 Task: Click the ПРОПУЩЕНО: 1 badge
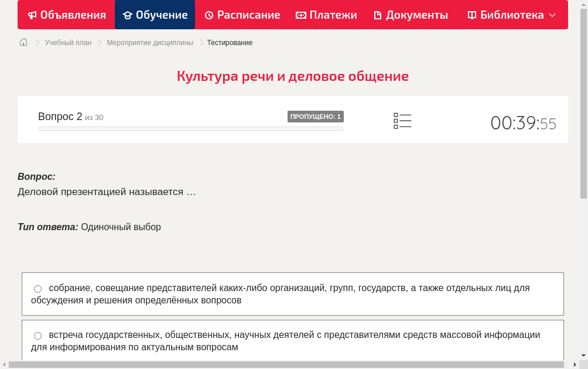coord(315,116)
